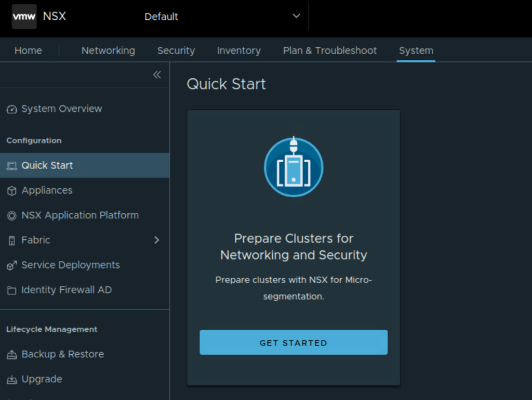Image resolution: width=532 pixels, height=400 pixels.
Task: Click the Backup & Restore icon
Action: coord(11,355)
